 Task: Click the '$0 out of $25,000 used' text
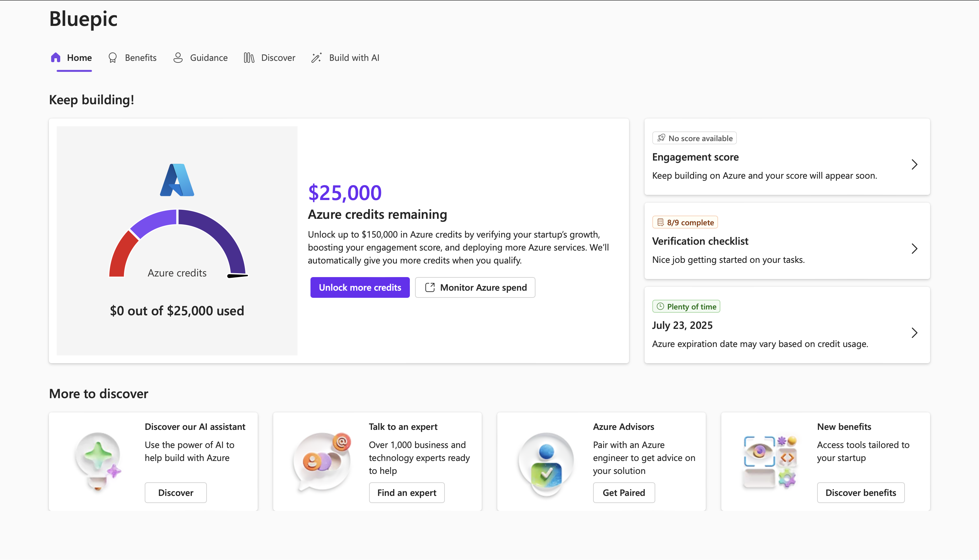[177, 311]
